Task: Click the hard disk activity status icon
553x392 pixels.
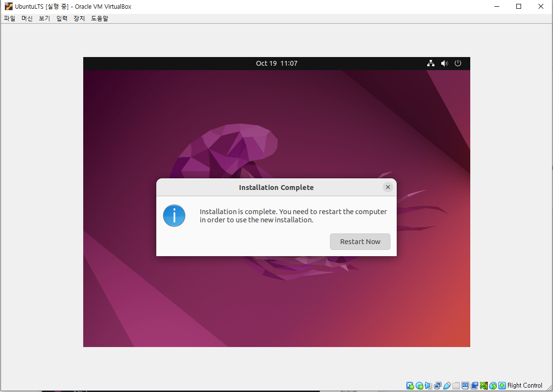Action: click(x=410, y=385)
